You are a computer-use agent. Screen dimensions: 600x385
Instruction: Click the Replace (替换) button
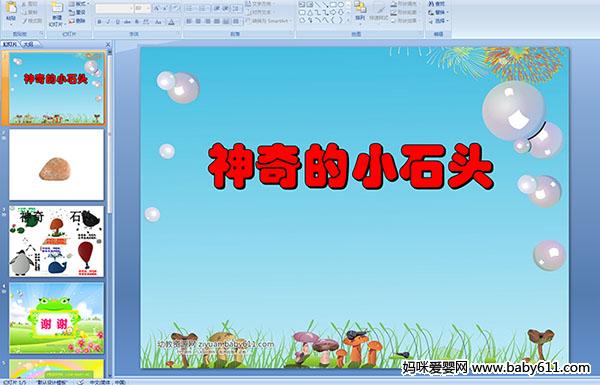438,12
